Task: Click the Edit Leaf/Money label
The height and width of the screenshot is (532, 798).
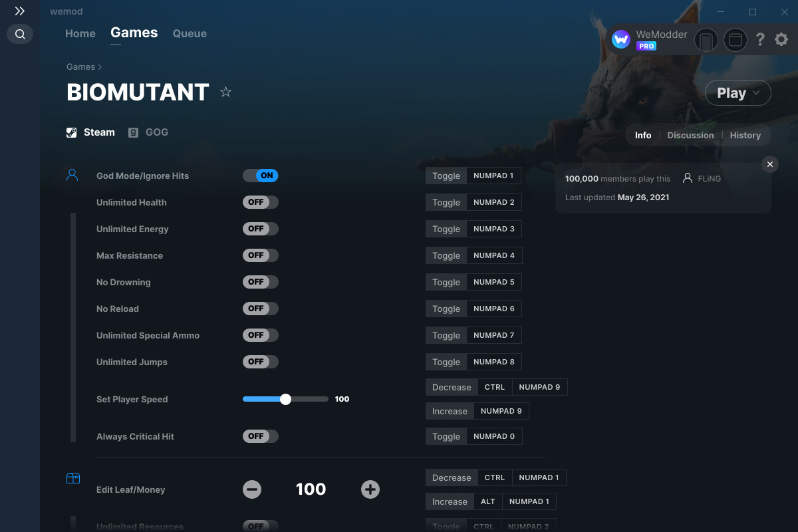Action: [131, 489]
